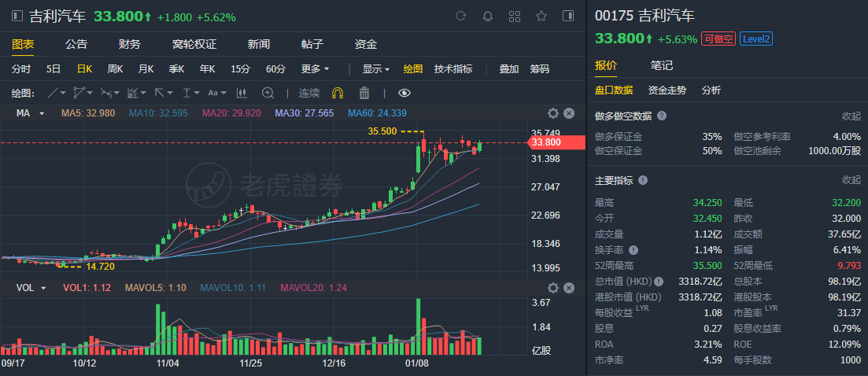Expand text tool dropdown arrow

click(224, 93)
